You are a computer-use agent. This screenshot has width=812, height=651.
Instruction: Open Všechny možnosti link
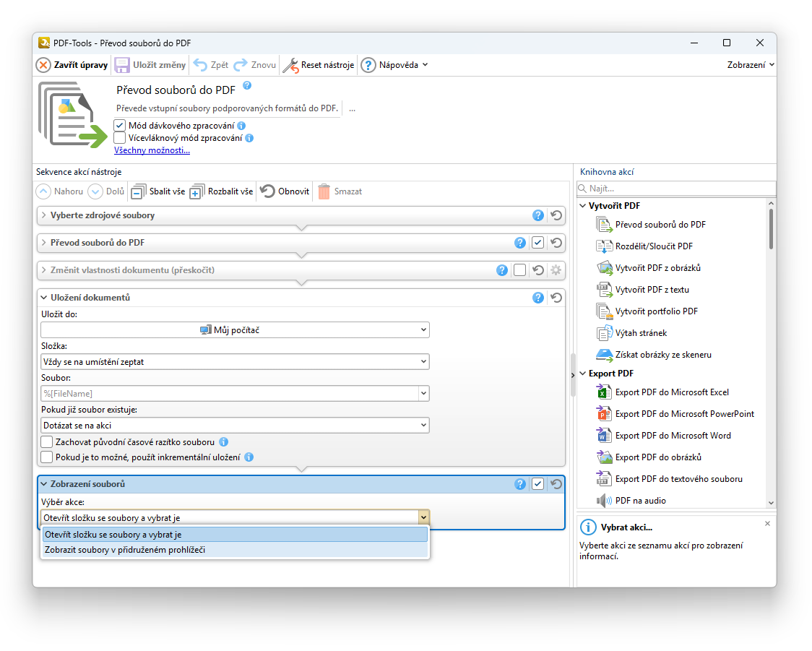(x=152, y=150)
